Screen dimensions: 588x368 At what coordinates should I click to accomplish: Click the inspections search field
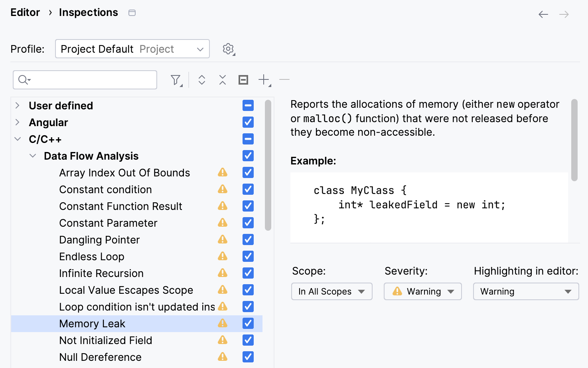[x=92, y=80]
